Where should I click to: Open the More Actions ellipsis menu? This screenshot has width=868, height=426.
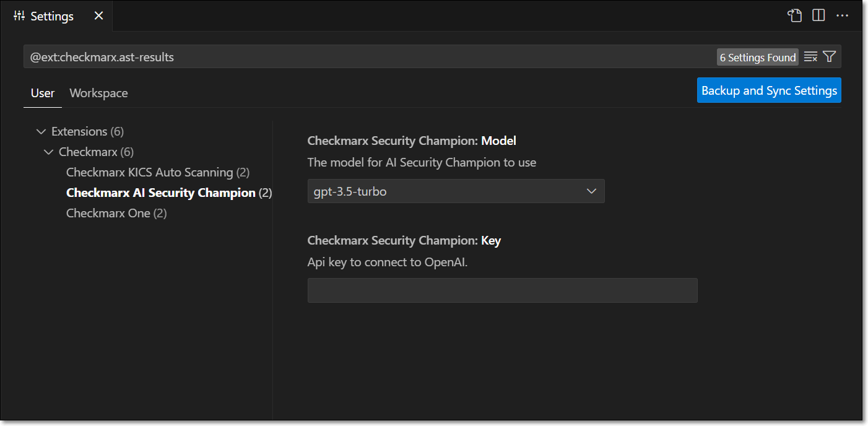pyautogui.click(x=842, y=15)
